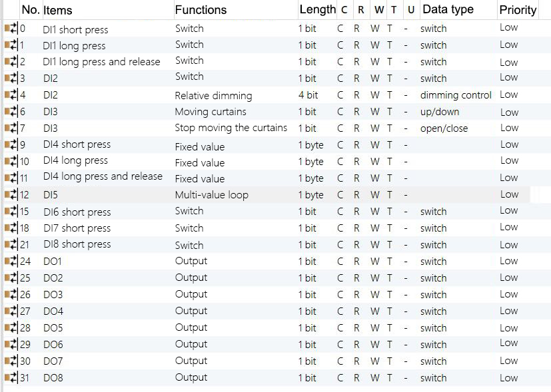Select the DI4 short press item
Viewport: 551px width, 392px height.
pyautogui.click(x=77, y=144)
